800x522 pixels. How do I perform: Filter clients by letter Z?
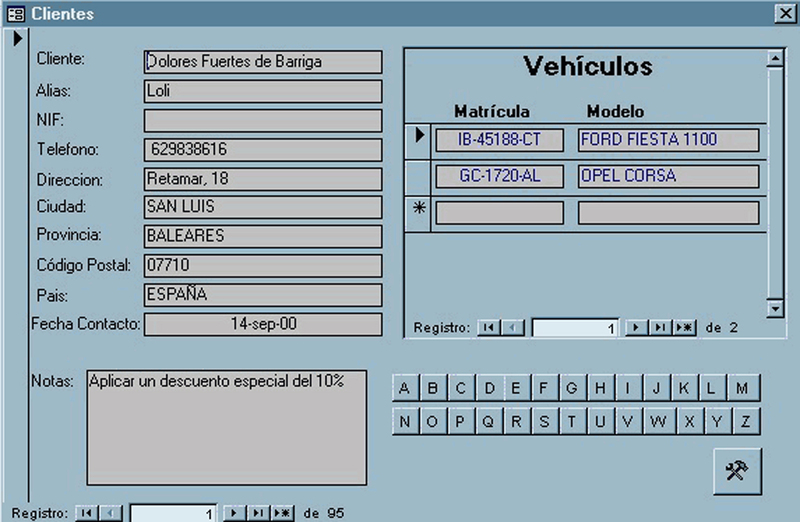pyautogui.click(x=746, y=421)
